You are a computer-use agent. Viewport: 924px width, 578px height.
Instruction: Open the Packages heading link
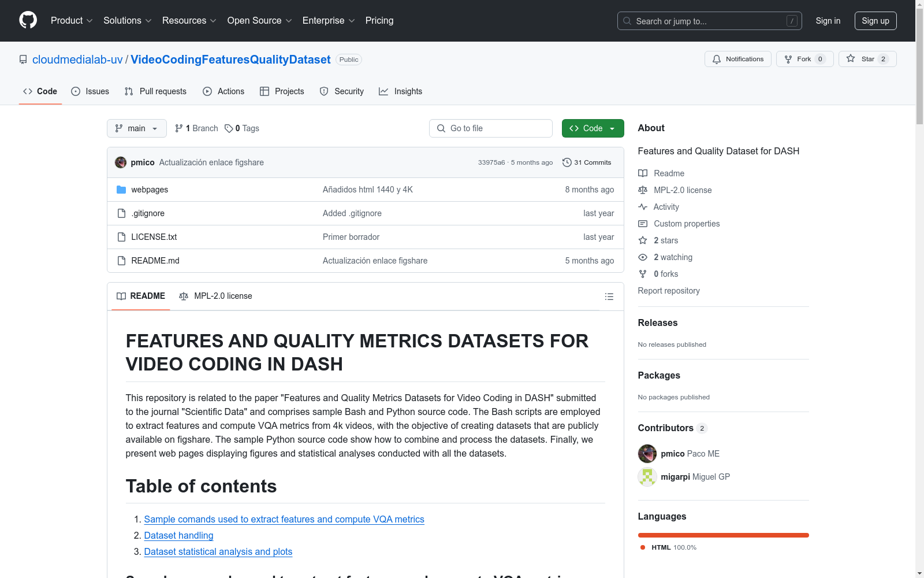659,375
